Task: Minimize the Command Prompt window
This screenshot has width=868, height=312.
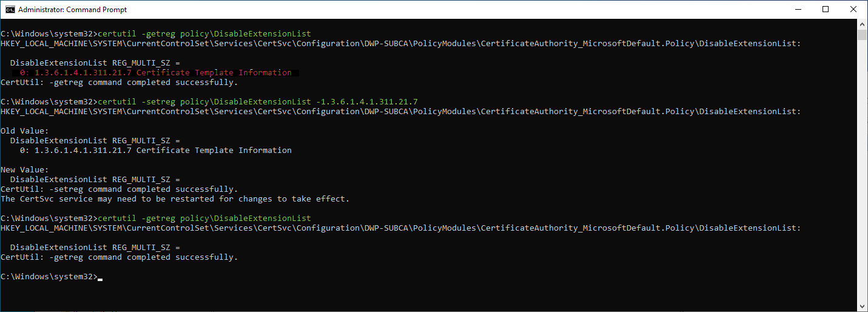Action: 798,10
